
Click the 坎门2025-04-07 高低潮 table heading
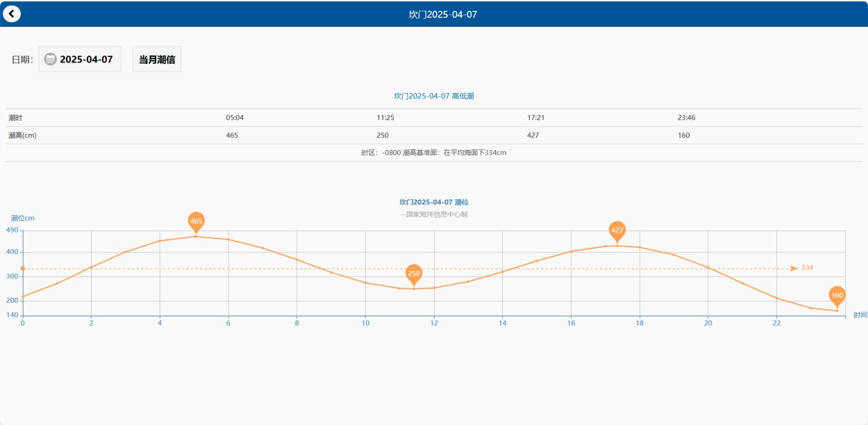(433, 97)
